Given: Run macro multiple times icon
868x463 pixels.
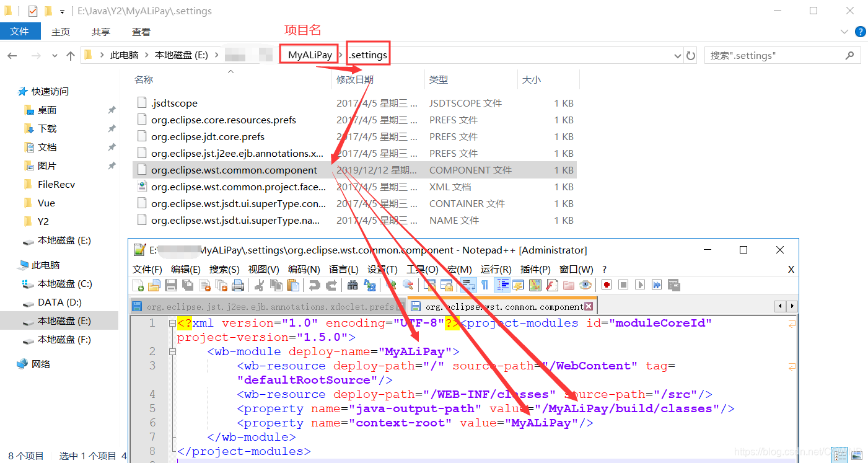Looking at the screenshot, I should point(657,285).
